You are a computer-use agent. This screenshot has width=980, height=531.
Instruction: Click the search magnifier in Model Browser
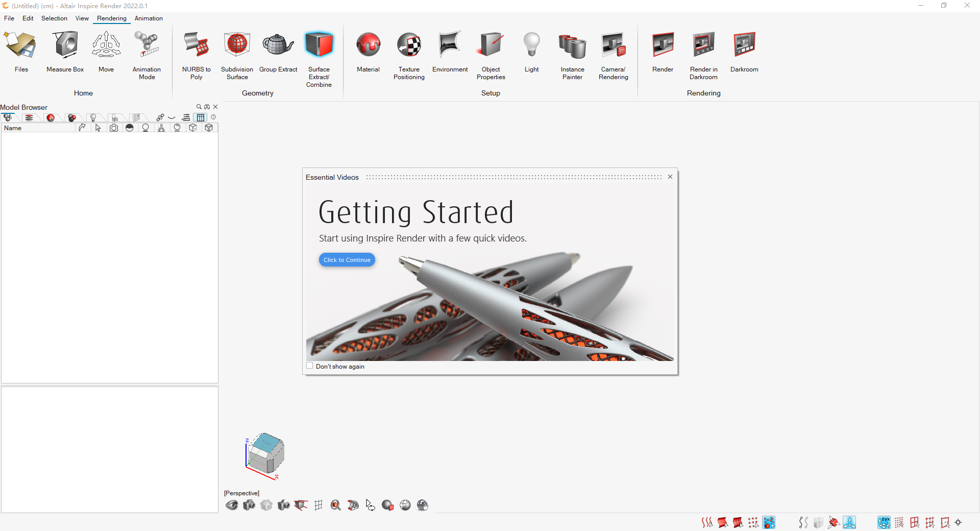coord(199,107)
